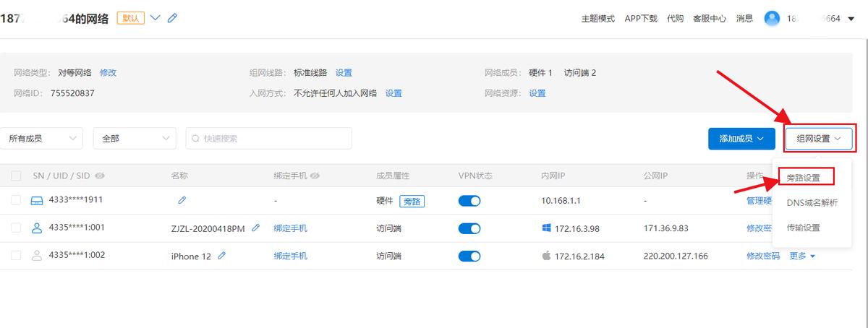Screen dimensions: 868x328
Task: Click 修改密 link in the 171.36.9.83 row
Action: [759, 228]
